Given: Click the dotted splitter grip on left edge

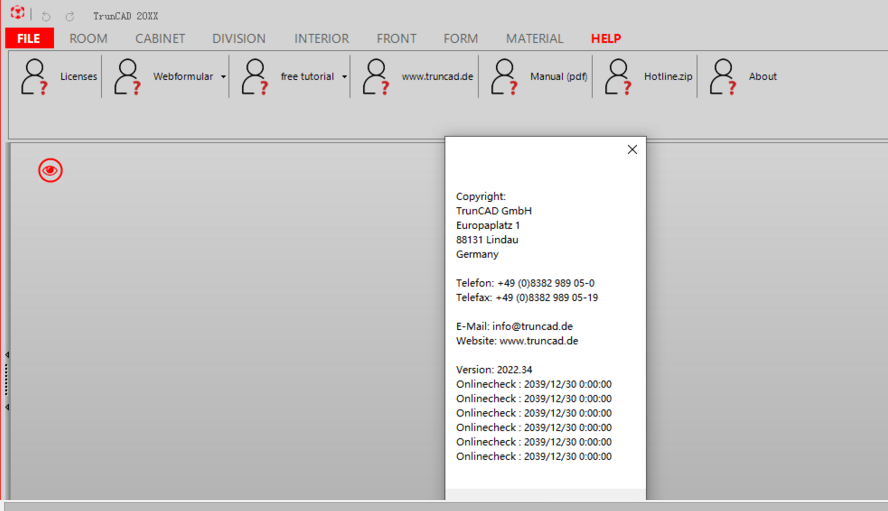Looking at the screenshot, I should tap(6, 380).
